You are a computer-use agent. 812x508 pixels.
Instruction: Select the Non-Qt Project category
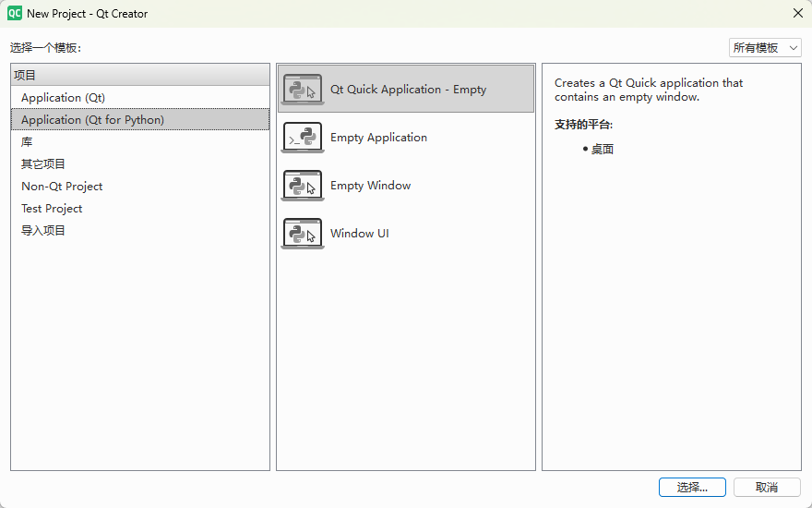[140, 186]
